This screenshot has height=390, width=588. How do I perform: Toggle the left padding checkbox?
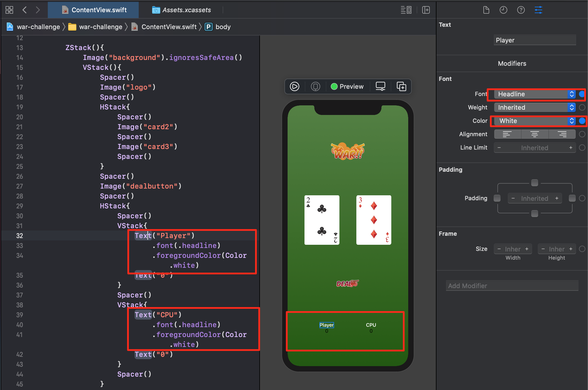(497, 198)
